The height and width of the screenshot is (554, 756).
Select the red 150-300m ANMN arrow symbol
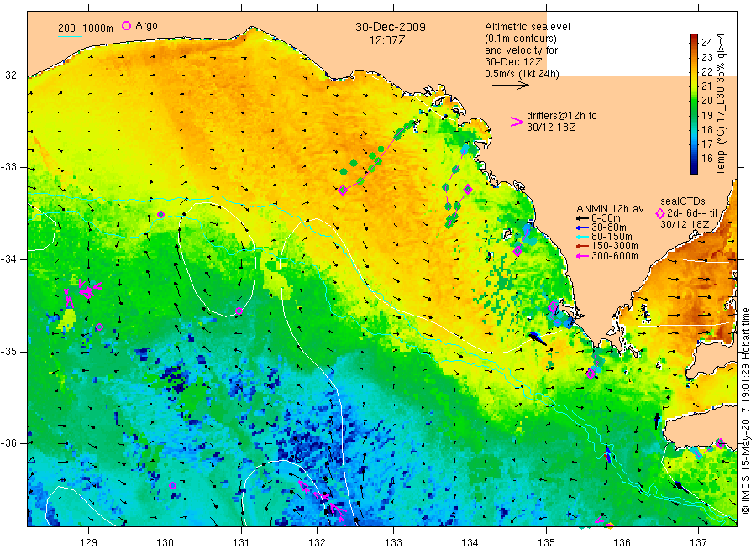[582, 246]
